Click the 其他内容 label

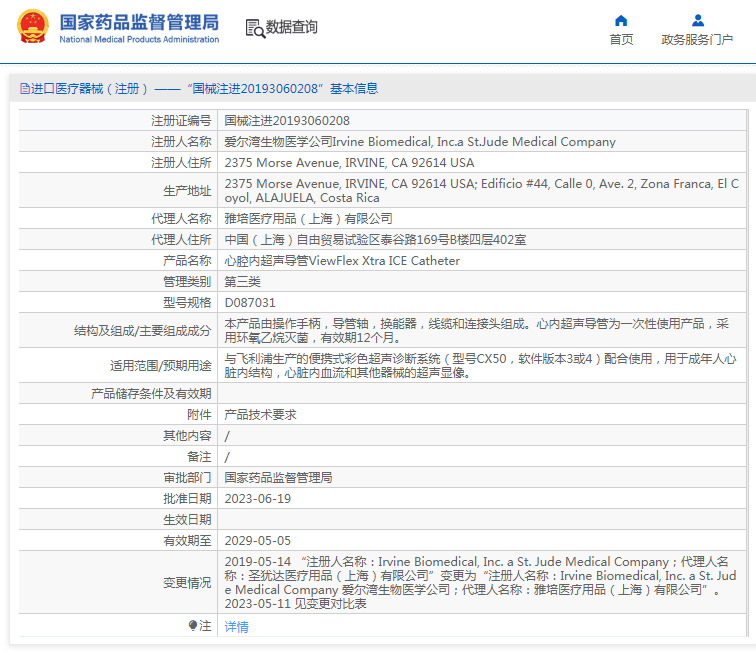point(187,435)
